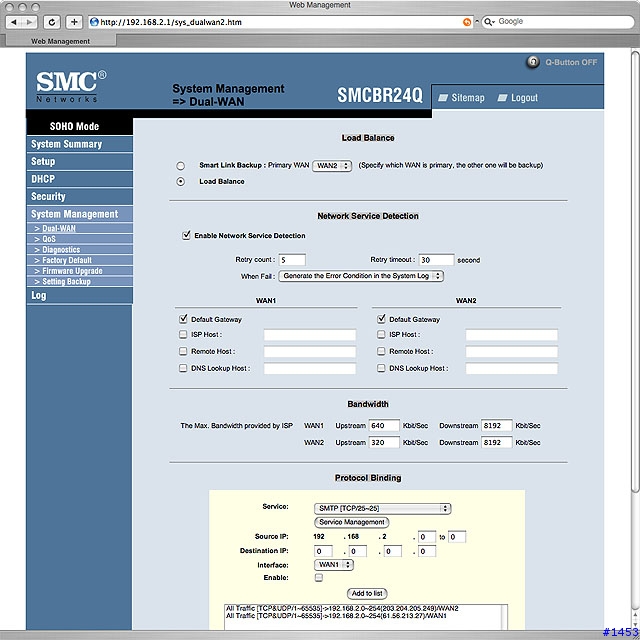
Task: Open the Log sidebar menu
Action: coord(80,295)
